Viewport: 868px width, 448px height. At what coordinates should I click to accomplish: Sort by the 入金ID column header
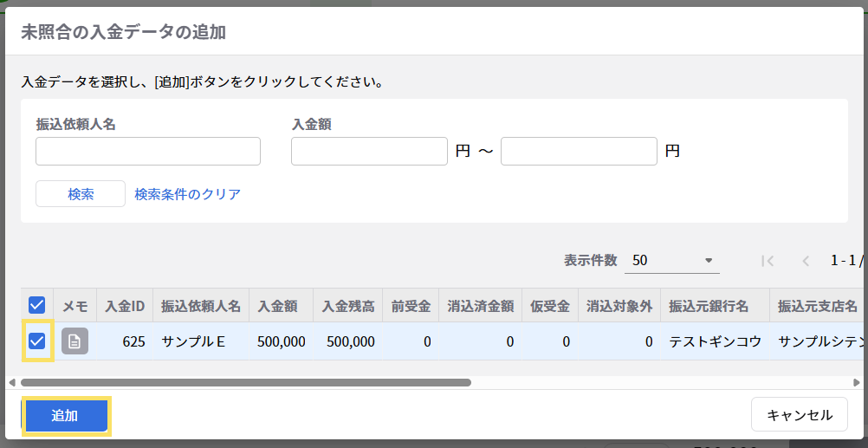[125, 306]
